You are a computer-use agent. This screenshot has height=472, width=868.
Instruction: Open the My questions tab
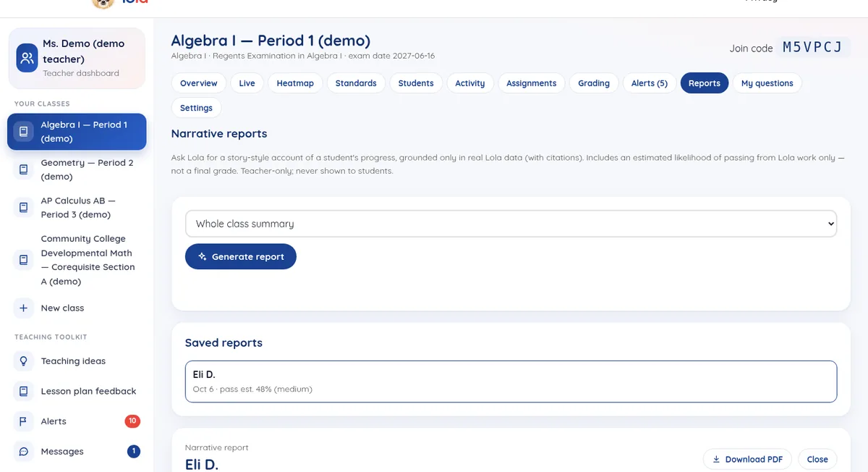tap(767, 83)
